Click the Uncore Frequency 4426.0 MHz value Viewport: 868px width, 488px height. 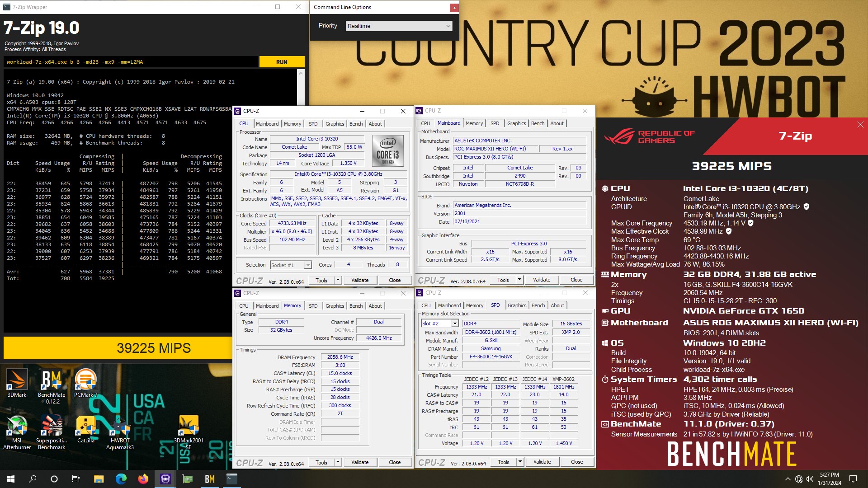379,338
